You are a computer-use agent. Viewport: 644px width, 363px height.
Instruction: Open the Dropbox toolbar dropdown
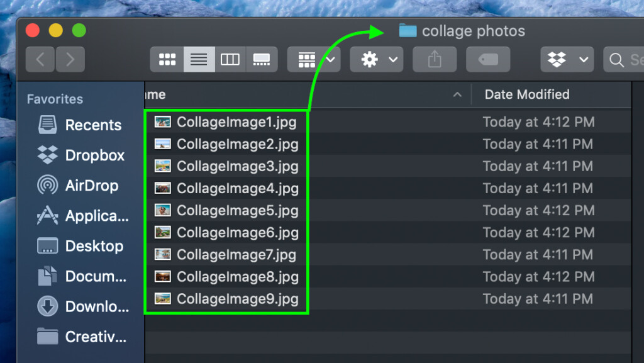coord(567,60)
